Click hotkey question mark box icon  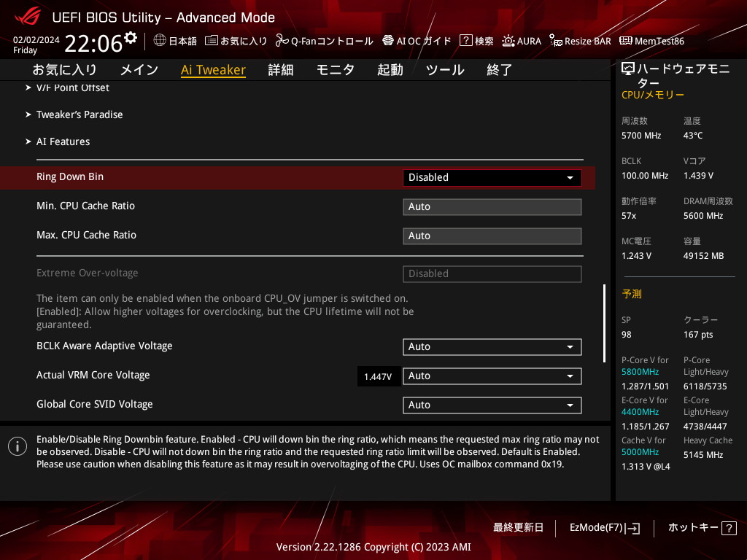pyautogui.click(x=729, y=528)
